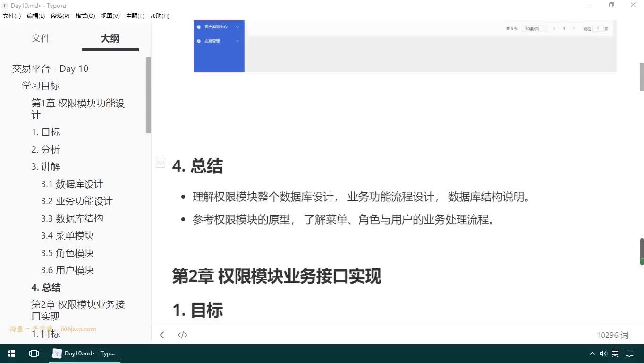
Task: Open Task View on taskbar
Action: point(34,354)
